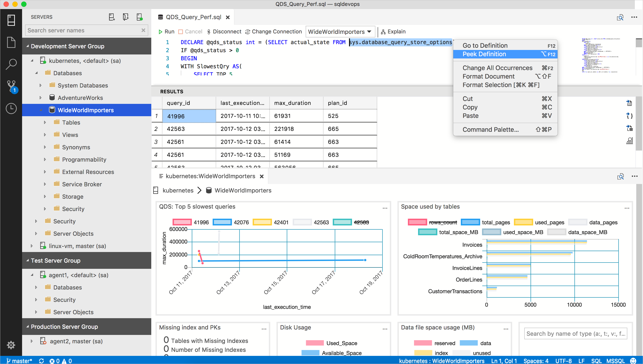Expand the Tables node under WideWorldImporters
This screenshot has width=643, height=364.
click(45, 122)
